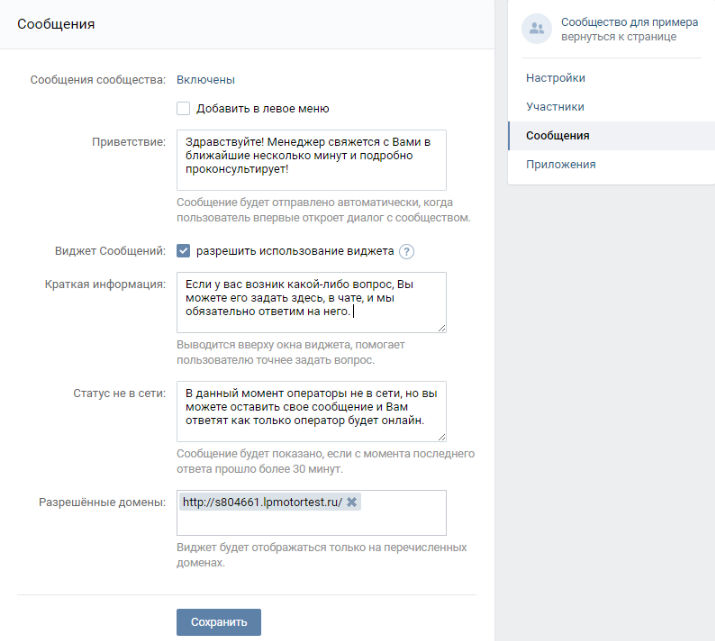Click the community avatar icon
This screenshot has width=715, height=641.
point(536,29)
